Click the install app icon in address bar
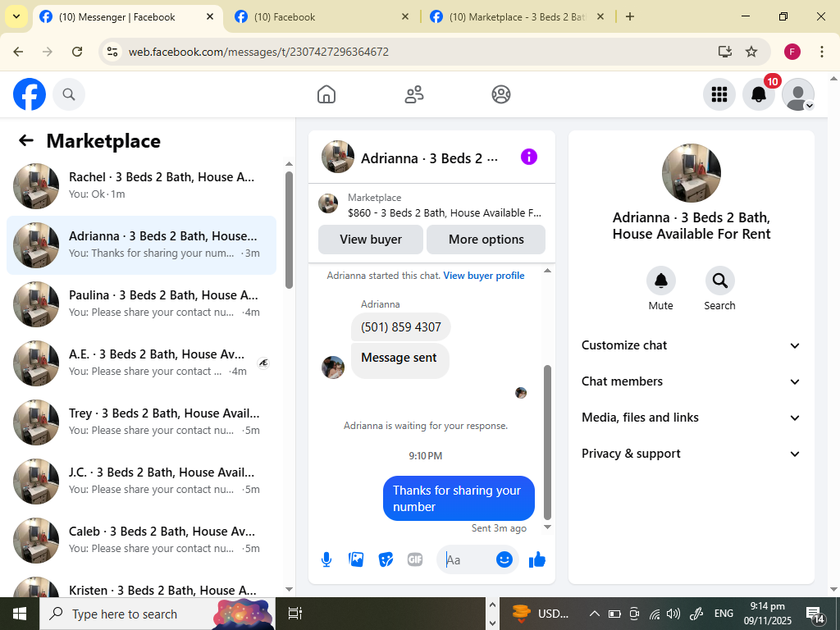Image resolution: width=840 pixels, height=630 pixels. point(725,52)
